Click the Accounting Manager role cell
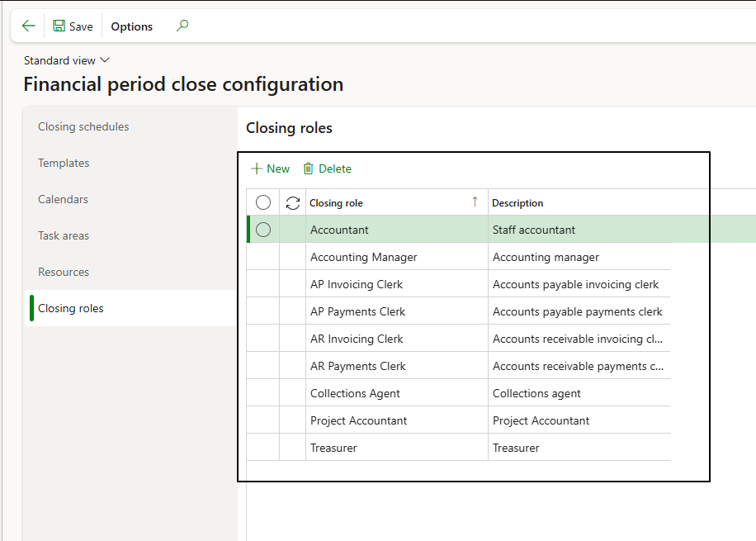 point(364,257)
